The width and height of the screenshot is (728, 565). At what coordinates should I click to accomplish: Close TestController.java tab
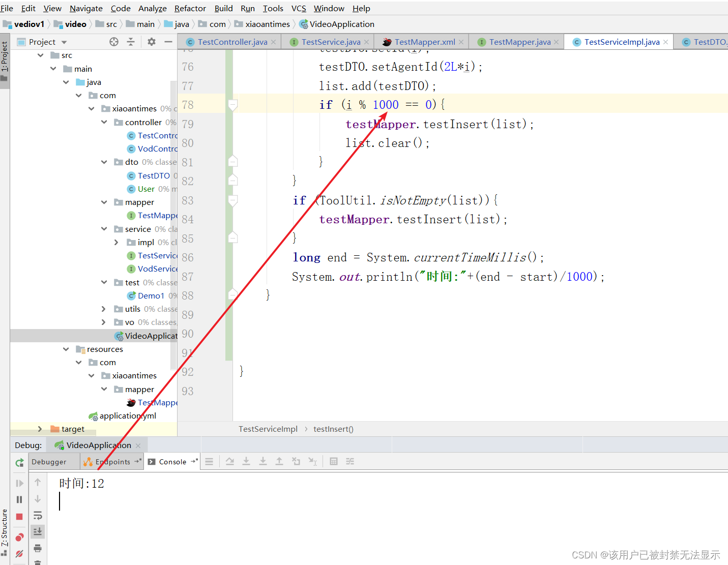pyautogui.click(x=273, y=42)
